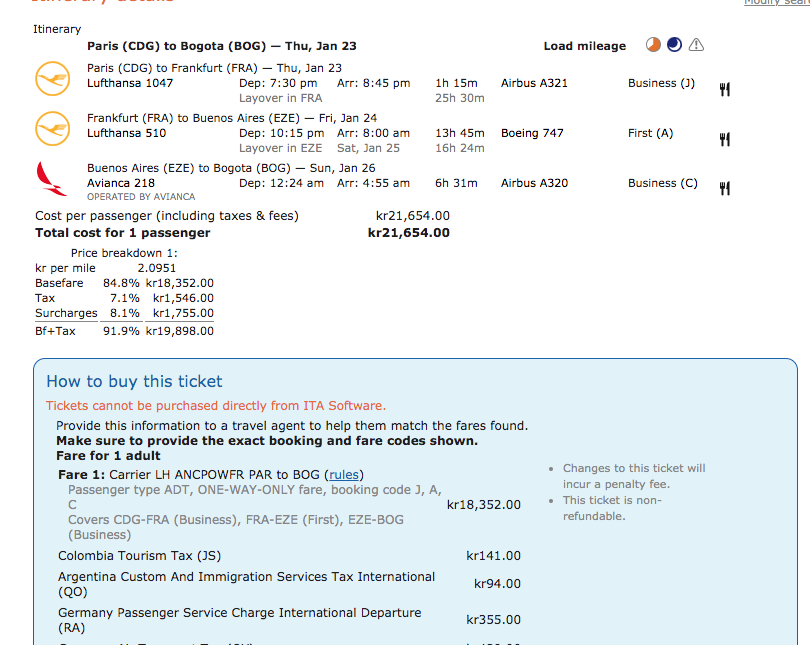Screen dimensions: 810x645
Task: Open the fare rules link
Action: (x=345, y=475)
